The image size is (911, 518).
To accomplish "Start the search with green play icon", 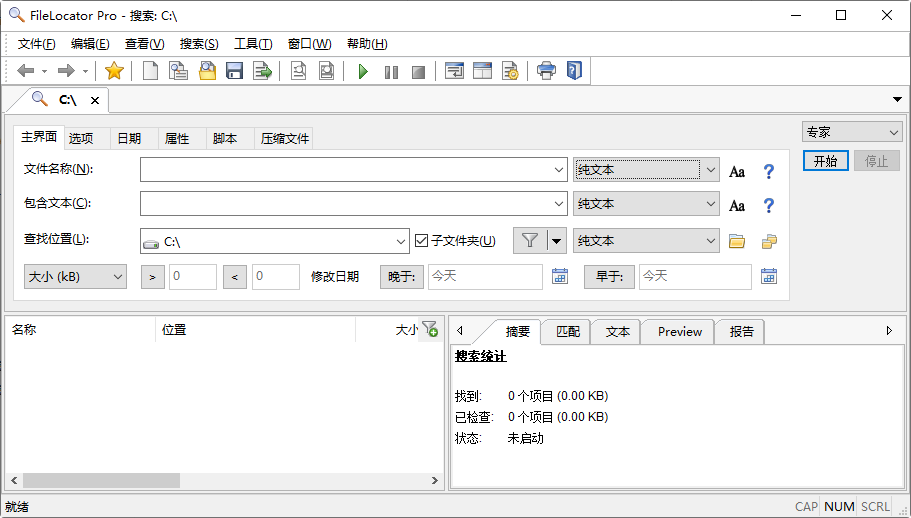I will click(x=363, y=71).
